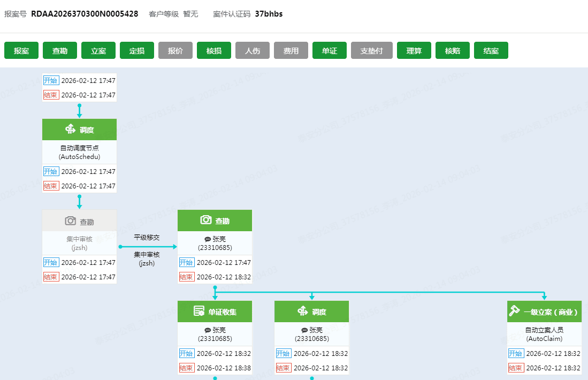This screenshot has width=588, height=380.
Task: Click the gavel icon in 一级立案 node
Action: [x=514, y=311]
